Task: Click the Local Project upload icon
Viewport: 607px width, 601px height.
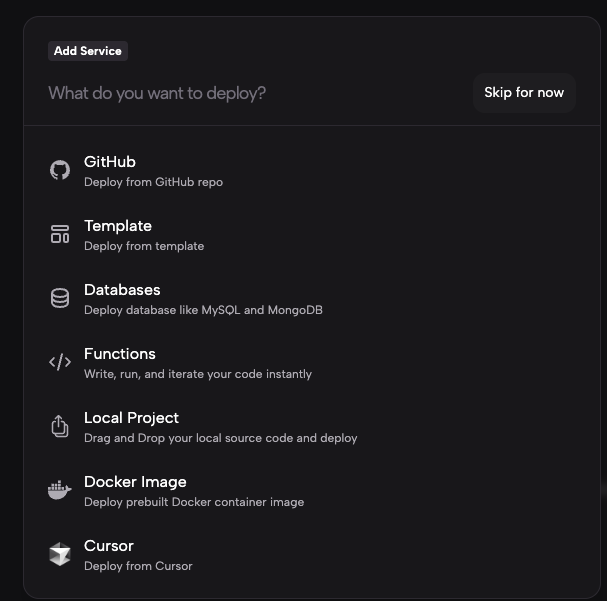Action: click(x=60, y=426)
